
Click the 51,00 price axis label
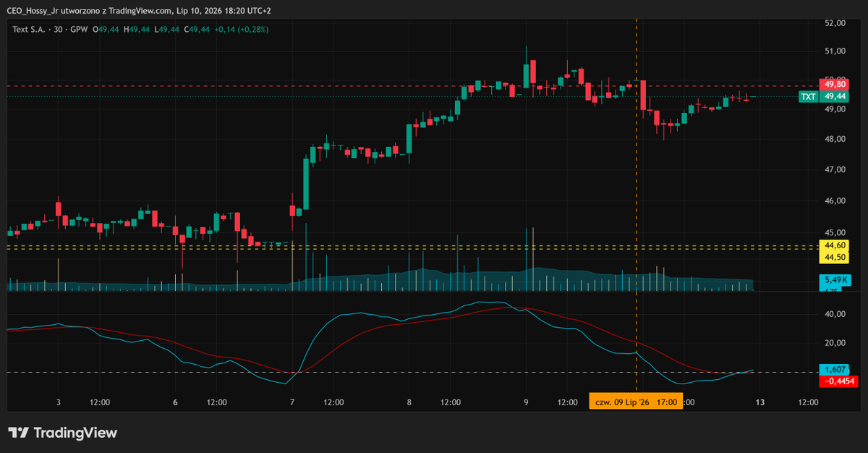click(x=835, y=51)
